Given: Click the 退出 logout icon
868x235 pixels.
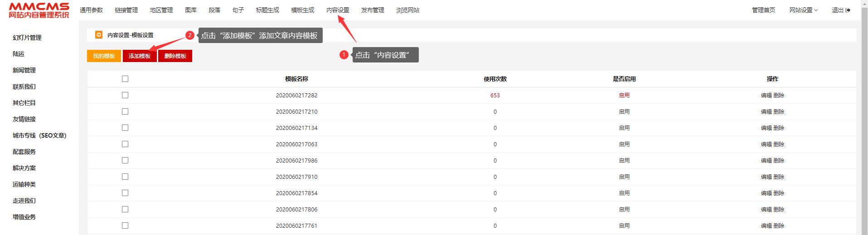Looking at the screenshot, I should pos(848,10).
